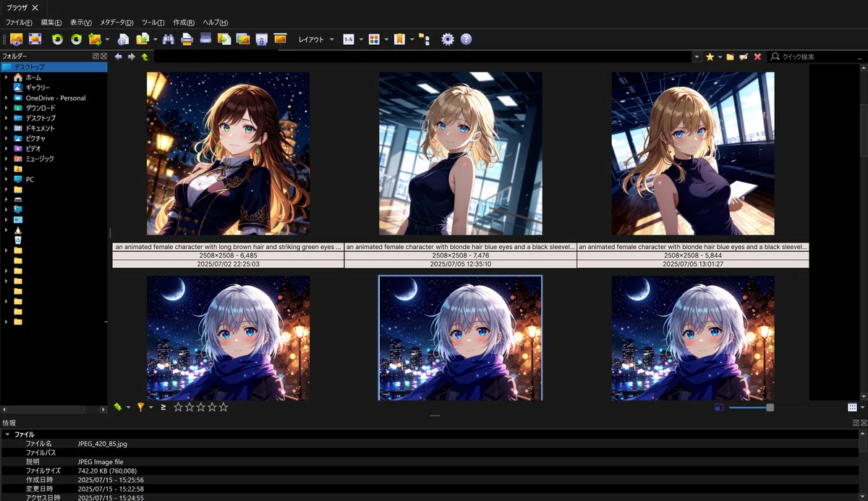
Task: Expand the ピクチャ folder node
Action: [6, 138]
